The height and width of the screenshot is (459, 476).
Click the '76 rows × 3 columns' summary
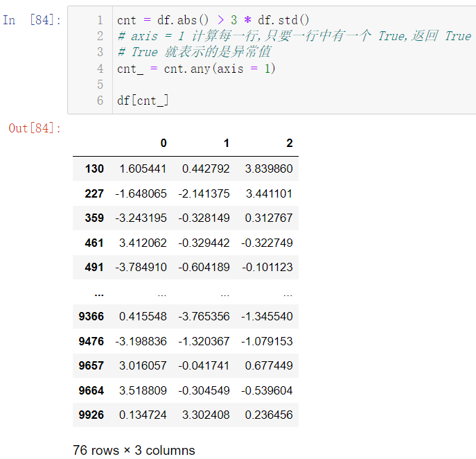tap(134, 450)
